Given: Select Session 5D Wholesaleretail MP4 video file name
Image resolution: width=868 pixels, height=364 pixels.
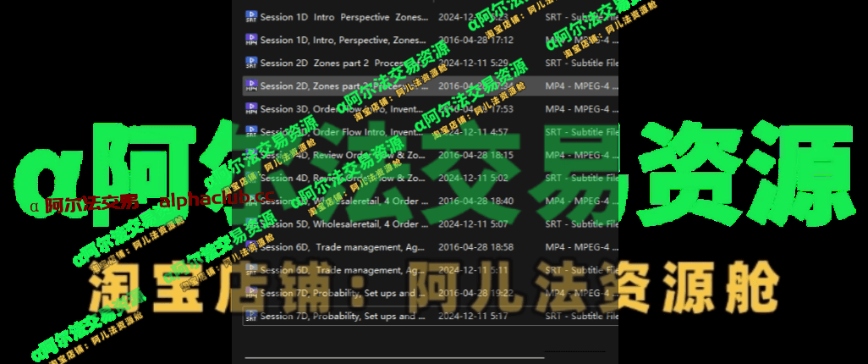Looking at the screenshot, I should pos(338,201).
